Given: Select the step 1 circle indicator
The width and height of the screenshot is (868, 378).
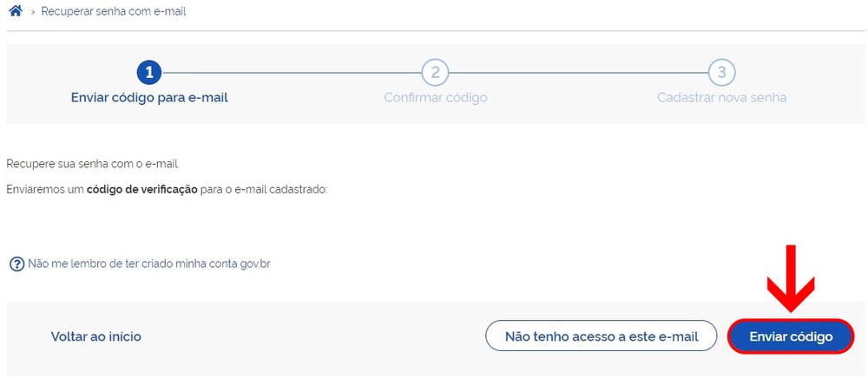Looking at the screenshot, I should [x=149, y=72].
